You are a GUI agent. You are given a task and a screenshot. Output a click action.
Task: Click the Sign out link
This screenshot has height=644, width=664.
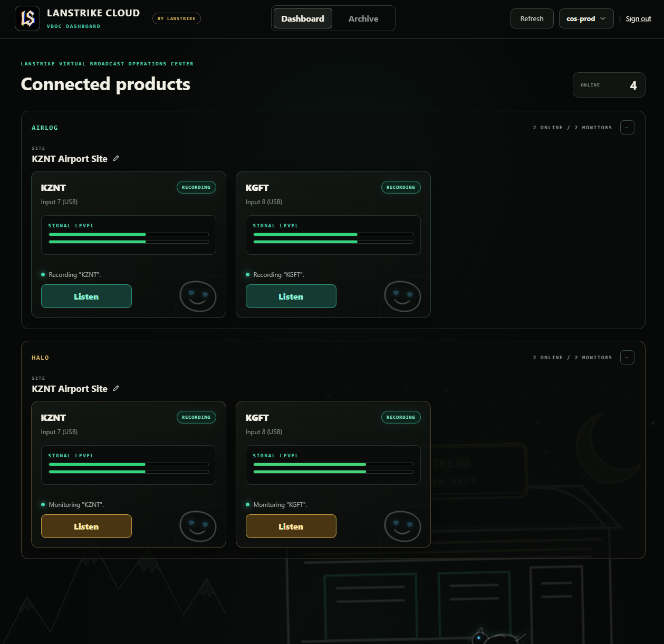pyautogui.click(x=638, y=18)
